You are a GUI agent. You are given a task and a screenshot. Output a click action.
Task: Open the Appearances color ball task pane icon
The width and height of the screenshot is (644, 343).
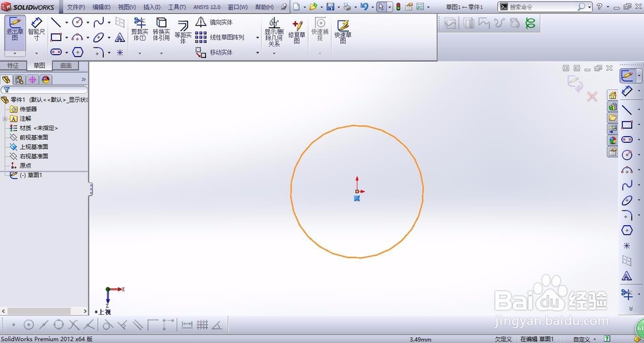(612, 140)
